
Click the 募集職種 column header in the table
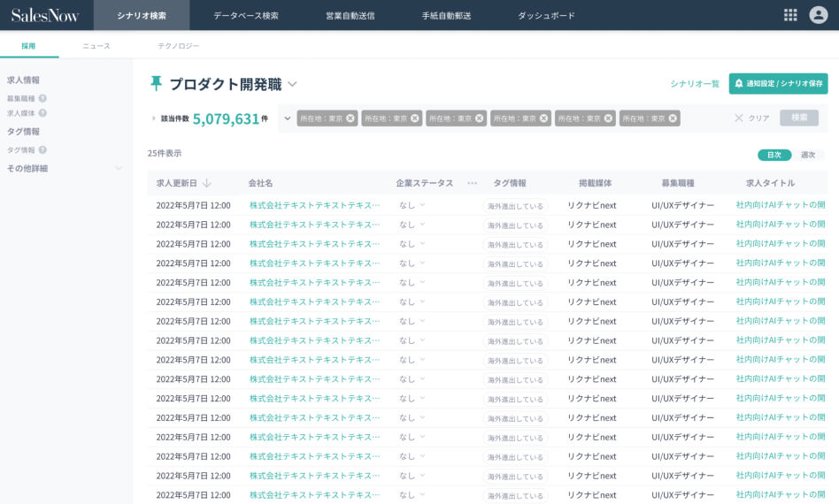[678, 183]
